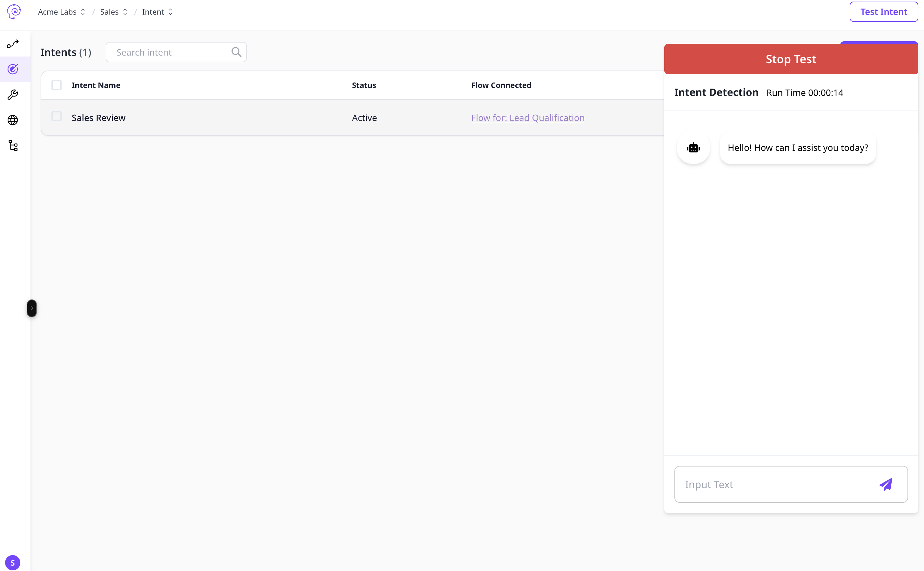Click the Test Intent button
Viewport: 924px width, 571px height.
pos(883,12)
